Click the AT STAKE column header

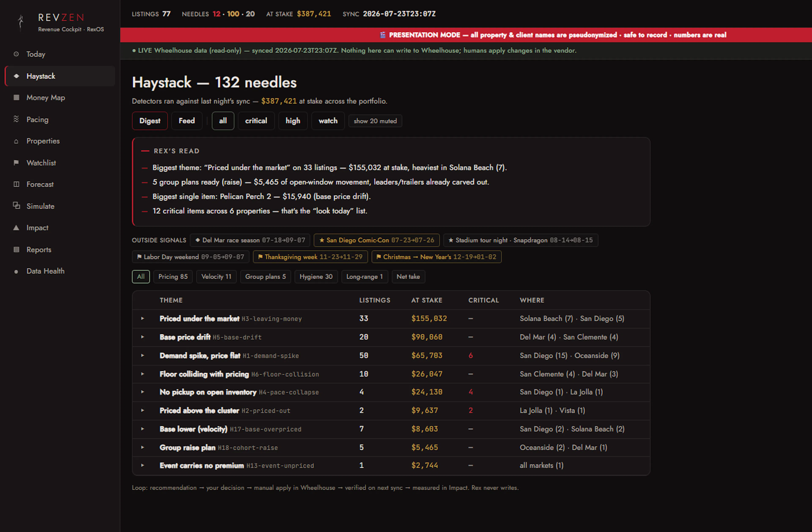(x=427, y=300)
